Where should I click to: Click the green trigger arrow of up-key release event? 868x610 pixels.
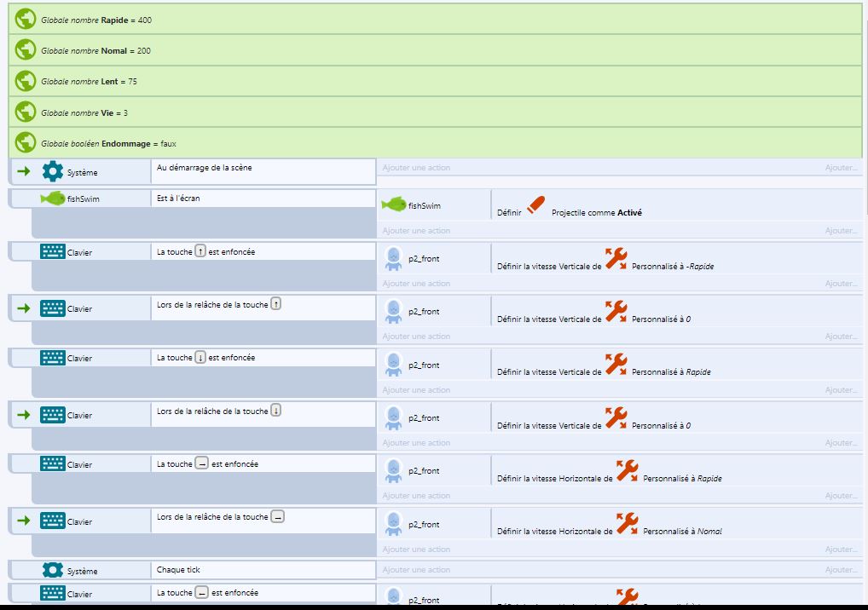click(x=24, y=308)
